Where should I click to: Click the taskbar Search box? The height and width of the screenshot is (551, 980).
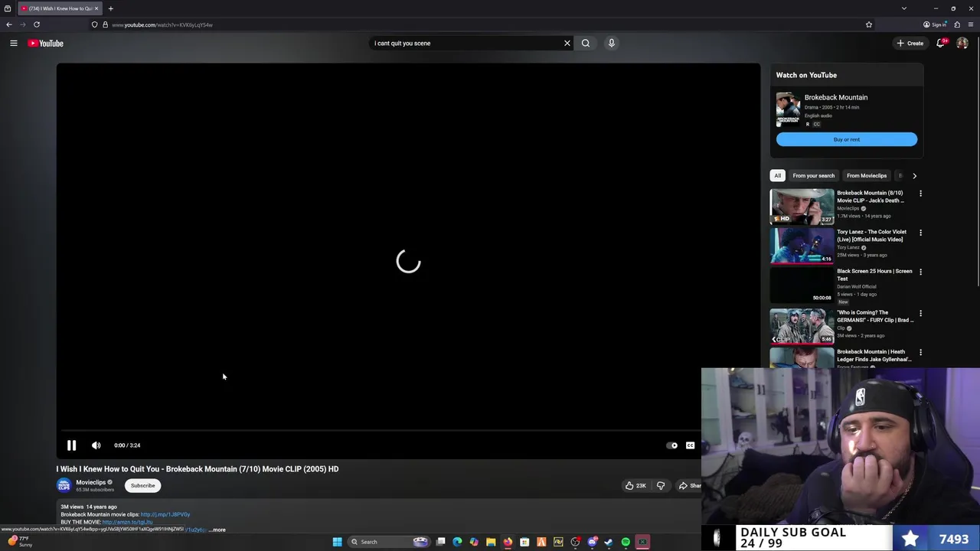[x=389, y=542]
